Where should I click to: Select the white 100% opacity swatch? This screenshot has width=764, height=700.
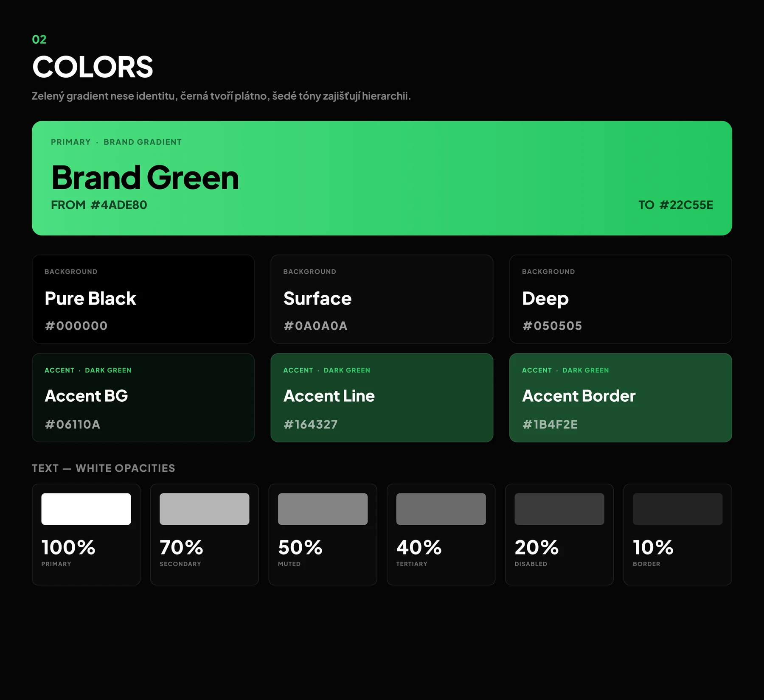86,509
